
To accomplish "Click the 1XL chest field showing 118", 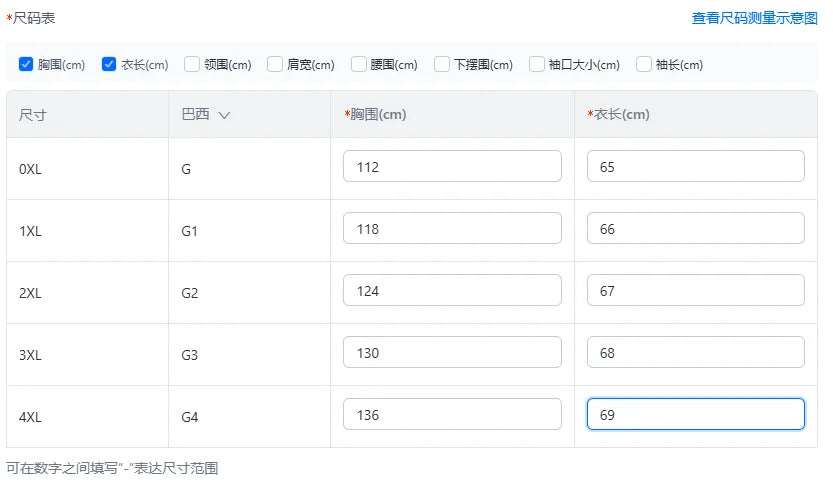I will click(452, 229).
